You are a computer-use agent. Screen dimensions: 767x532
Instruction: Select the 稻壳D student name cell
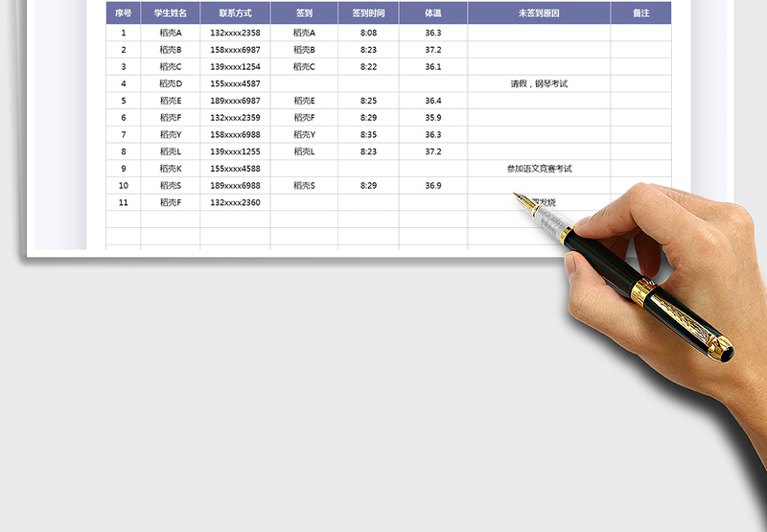pyautogui.click(x=171, y=83)
